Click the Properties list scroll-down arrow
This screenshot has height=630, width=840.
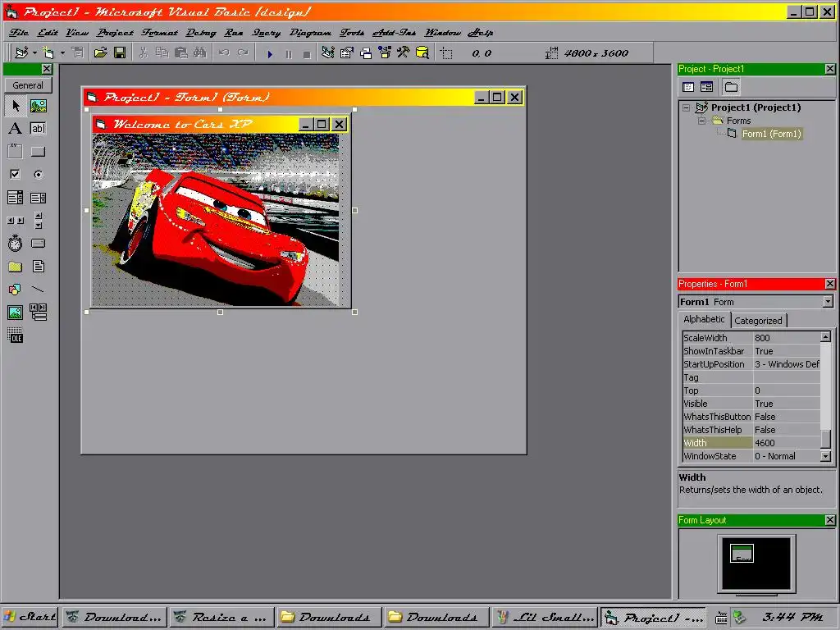pyautogui.click(x=825, y=456)
